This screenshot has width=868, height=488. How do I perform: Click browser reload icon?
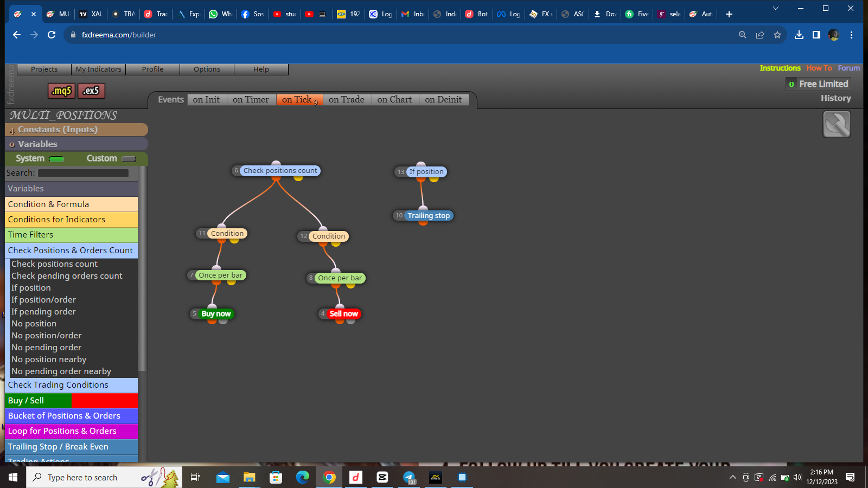pos(52,35)
